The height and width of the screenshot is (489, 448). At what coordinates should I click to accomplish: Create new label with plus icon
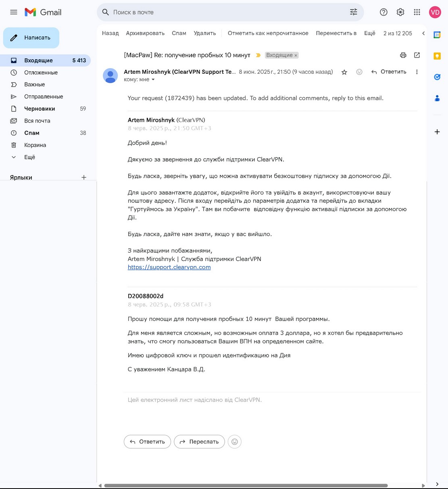[84, 177]
